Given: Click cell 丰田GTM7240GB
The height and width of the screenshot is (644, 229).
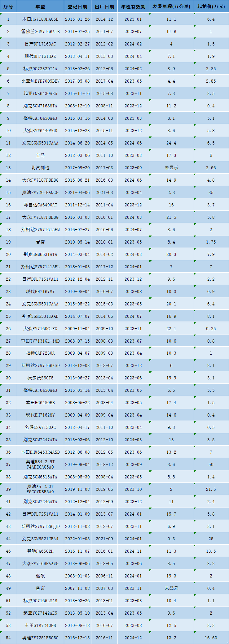Looking at the screenshot, I should (40, 625).
